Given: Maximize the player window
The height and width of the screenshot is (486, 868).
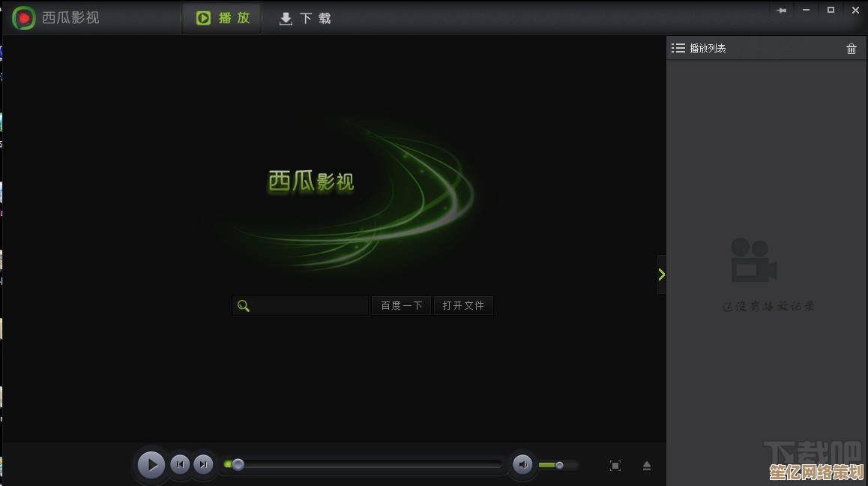Looking at the screenshot, I should pos(831,10).
